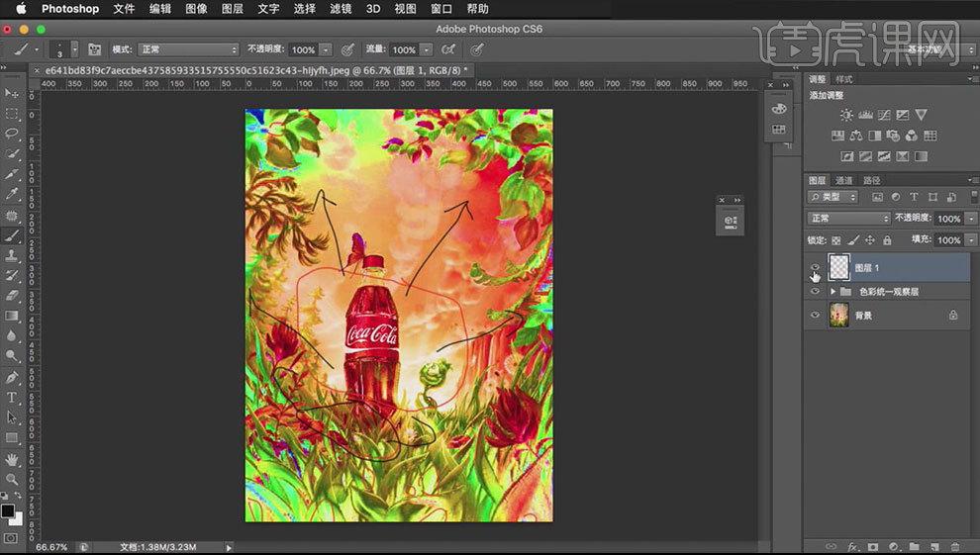Screen dimensions: 980x555
Task: Open the 文件 menu
Action: click(124, 9)
